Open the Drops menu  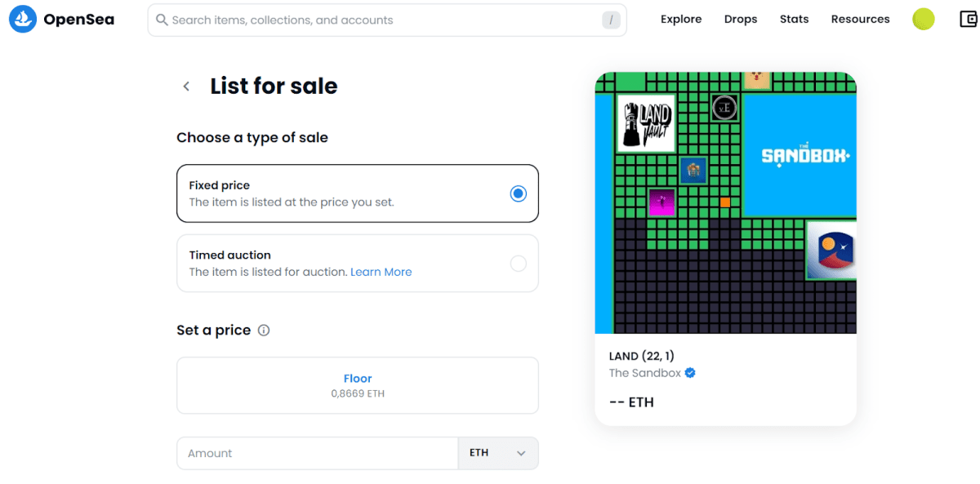pos(741,20)
